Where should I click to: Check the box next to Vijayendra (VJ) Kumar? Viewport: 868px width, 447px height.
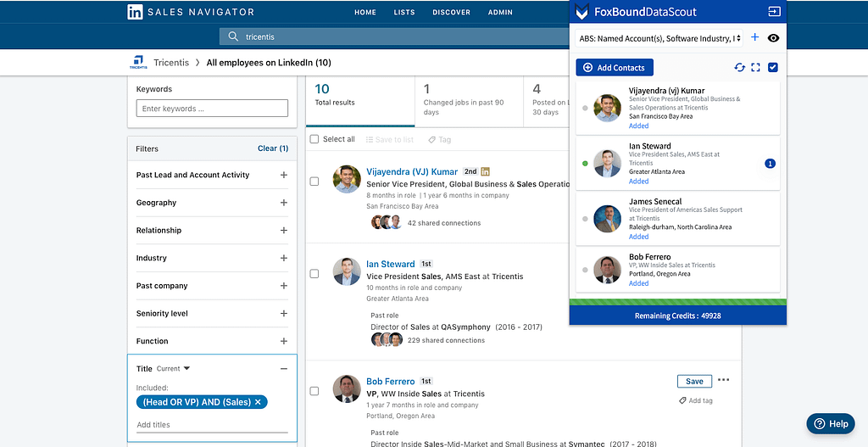point(314,182)
